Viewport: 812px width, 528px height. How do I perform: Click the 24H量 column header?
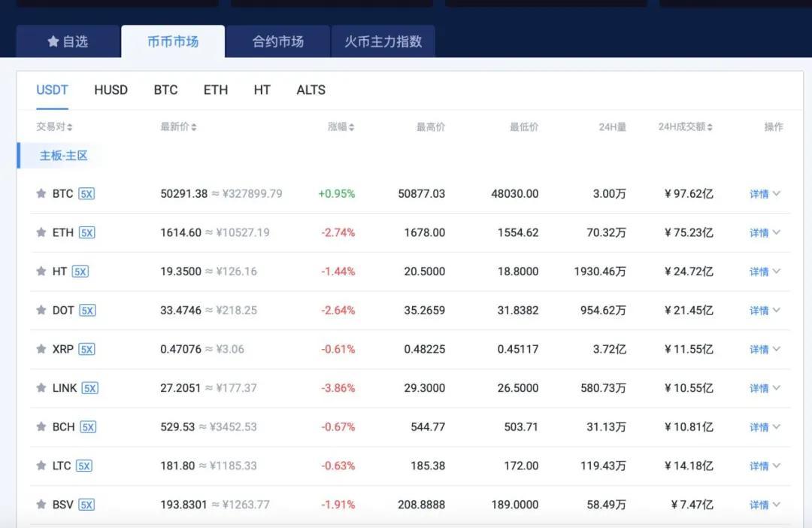click(x=613, y=127)
